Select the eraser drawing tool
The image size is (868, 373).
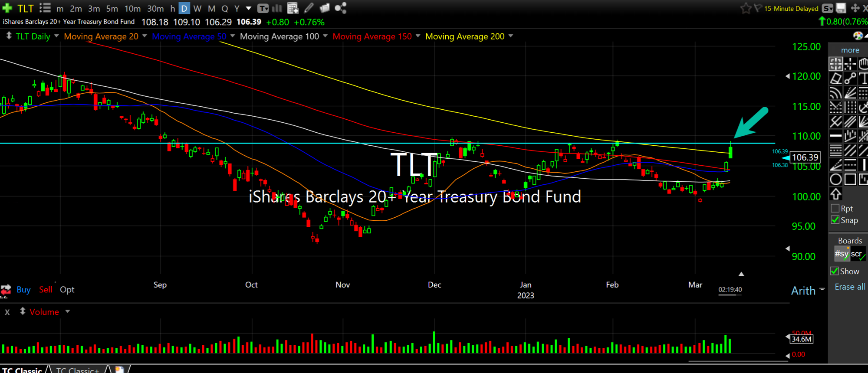(x=835, y=79)
